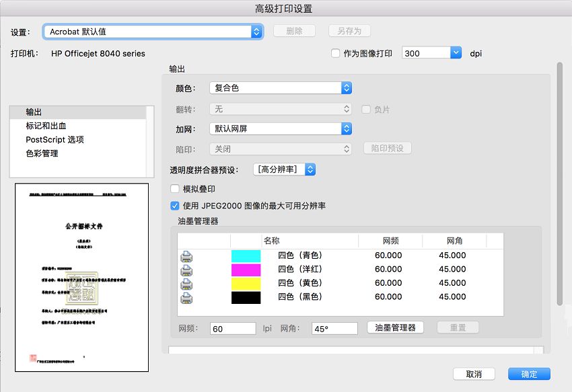Click the 网频 input field showing 60

[x=232, y=327]
